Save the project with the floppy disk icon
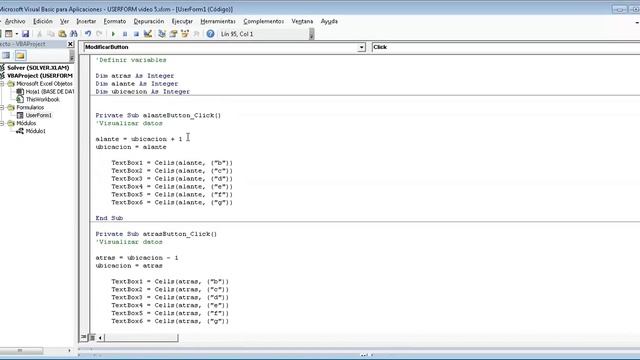Image resolution: width=640 pixels, height=360 pixels. point(25,34)
